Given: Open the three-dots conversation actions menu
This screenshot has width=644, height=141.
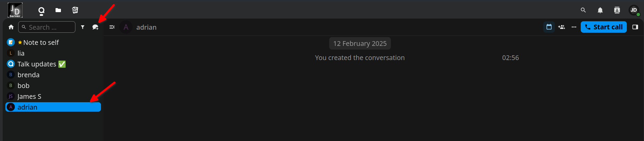Looking at the screenshot, I should [x=574, y=27].
